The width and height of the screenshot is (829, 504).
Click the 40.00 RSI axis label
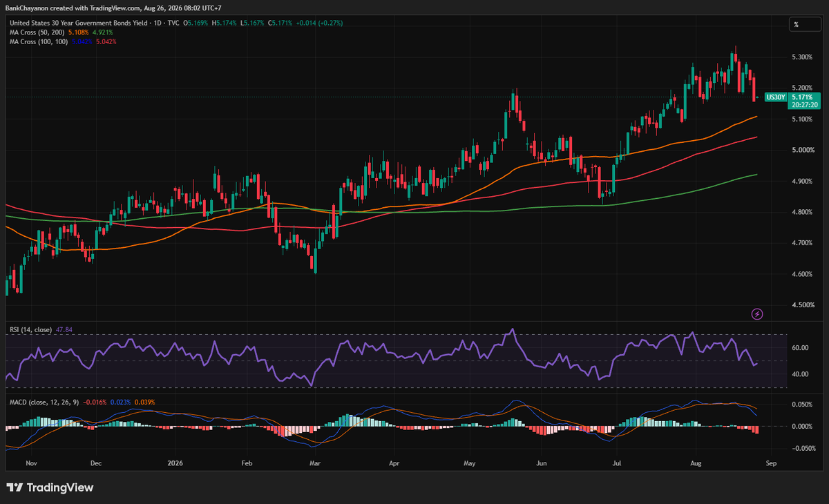799,374
